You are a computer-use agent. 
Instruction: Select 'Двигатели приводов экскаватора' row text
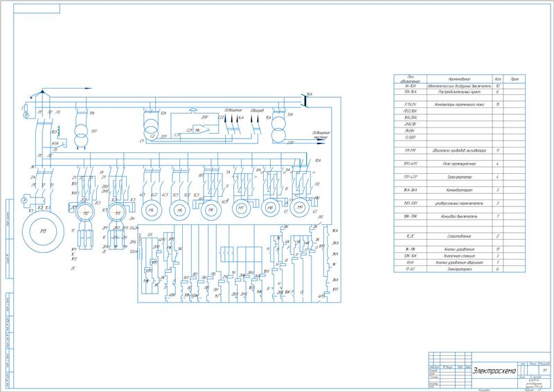coord(459,150)
